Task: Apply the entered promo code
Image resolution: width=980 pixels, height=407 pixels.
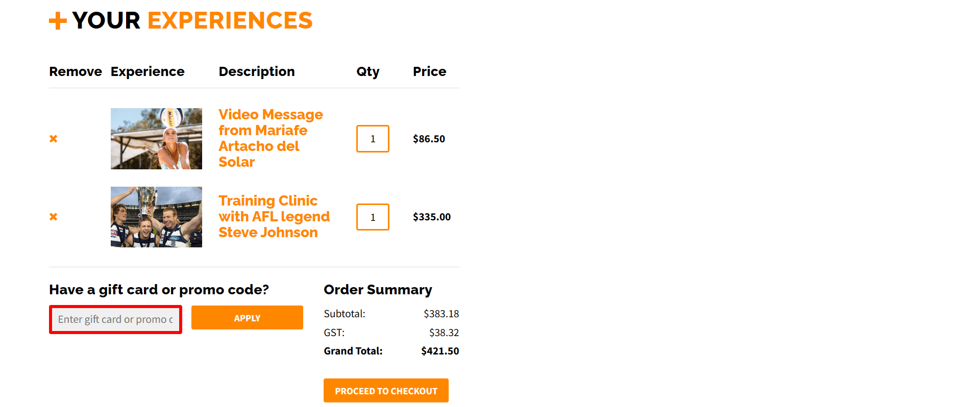Action: (247, 317)
